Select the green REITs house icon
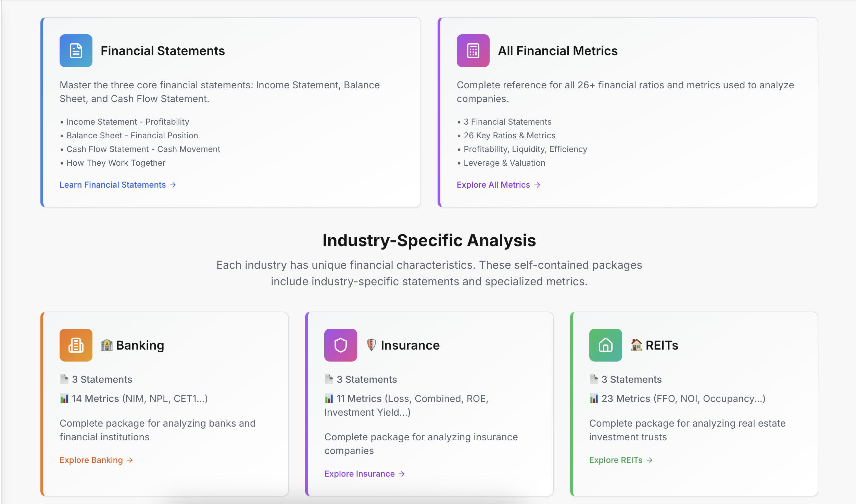Screen dimensions: 856x504 [605, 345]
